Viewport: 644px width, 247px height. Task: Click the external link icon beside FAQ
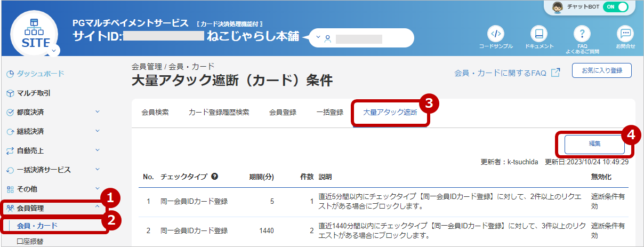point(556,73)
